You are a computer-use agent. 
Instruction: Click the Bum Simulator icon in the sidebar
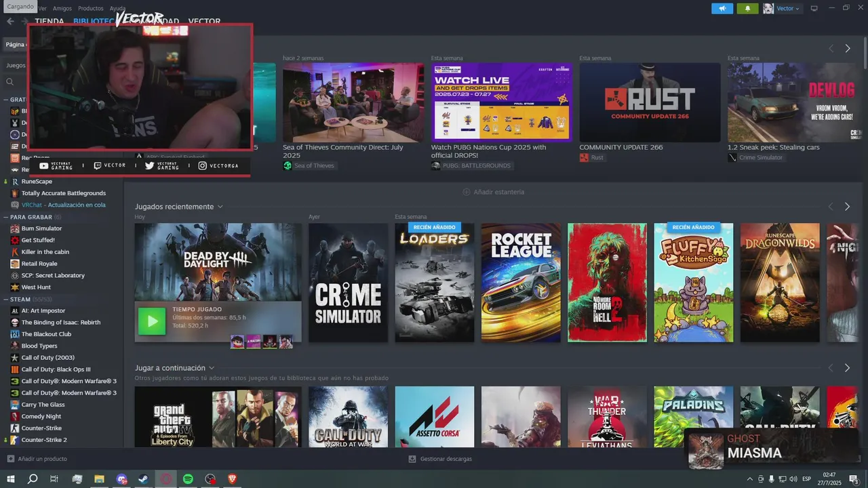[x=15, y=228]
